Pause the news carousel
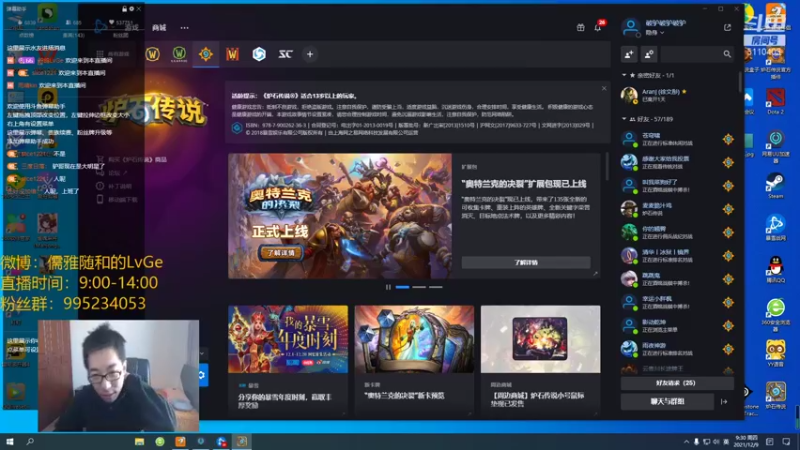This screenshot has height=450, width=800. point(388,287)
